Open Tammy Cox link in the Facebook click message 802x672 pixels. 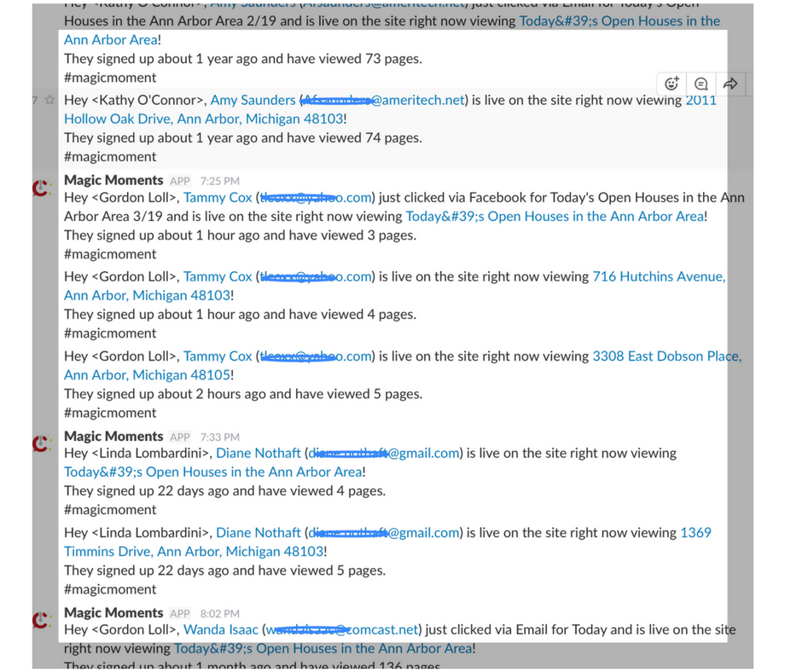[x=218, y=197]
